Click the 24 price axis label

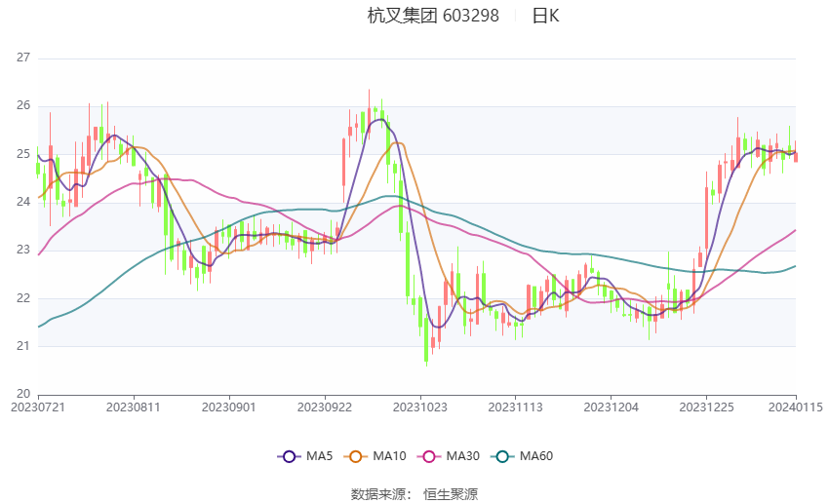[23, 202]
